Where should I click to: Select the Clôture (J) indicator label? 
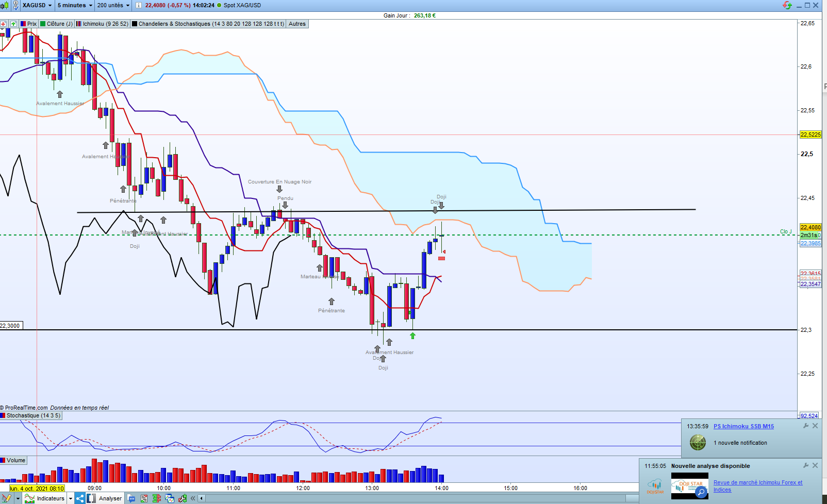[57, 24]
